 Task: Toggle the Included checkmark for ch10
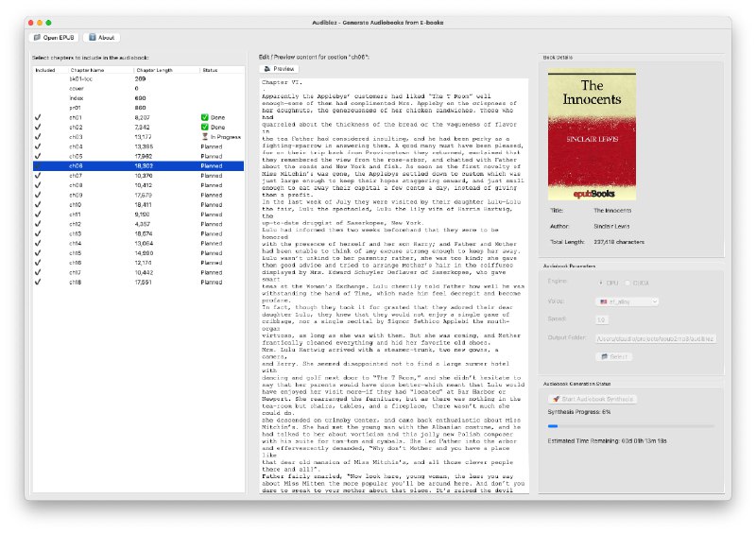point(39,204)
